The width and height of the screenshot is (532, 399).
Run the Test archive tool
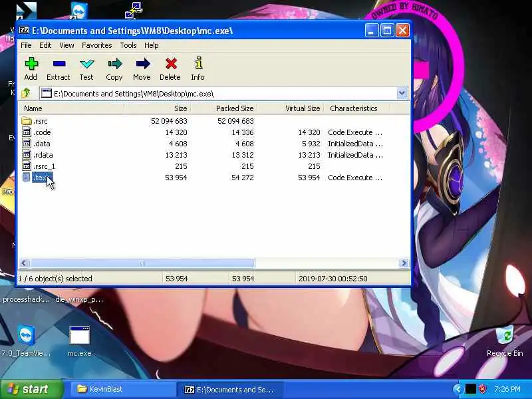point(86,64)
